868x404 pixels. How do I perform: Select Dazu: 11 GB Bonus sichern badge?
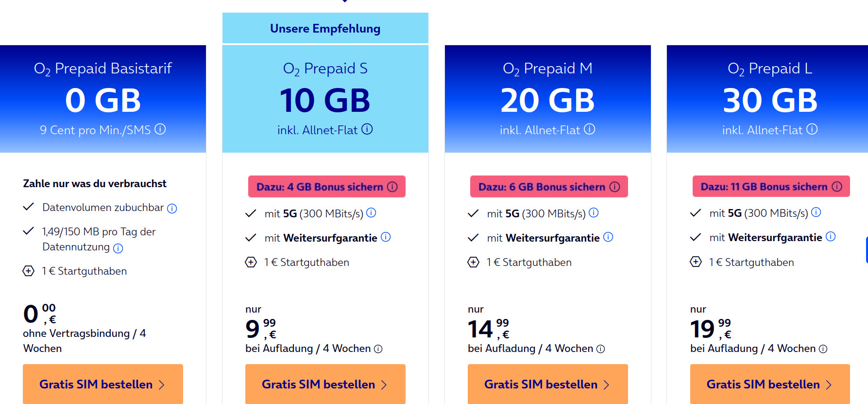pyautogui.click(x=764, y=187)
